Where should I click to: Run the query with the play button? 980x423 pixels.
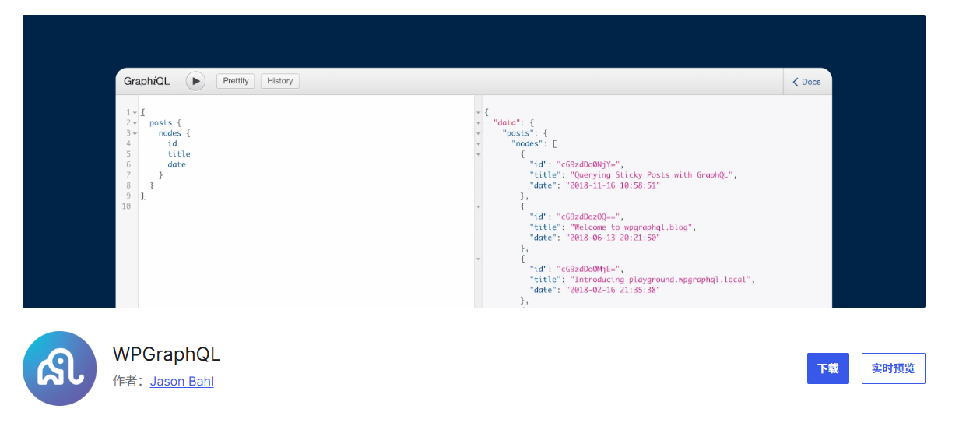[x=195, y=81]
